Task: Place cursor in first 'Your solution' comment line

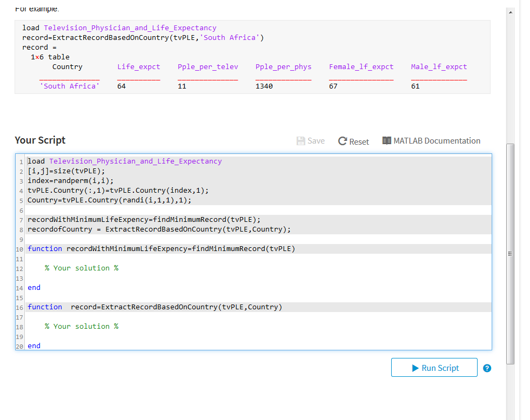Action: pos(82,268)
